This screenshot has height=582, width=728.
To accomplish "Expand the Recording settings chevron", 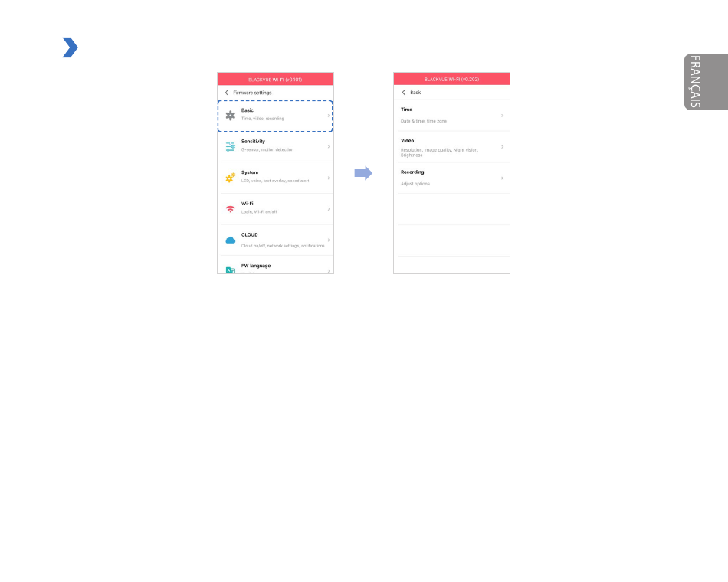I will (502, 178).
